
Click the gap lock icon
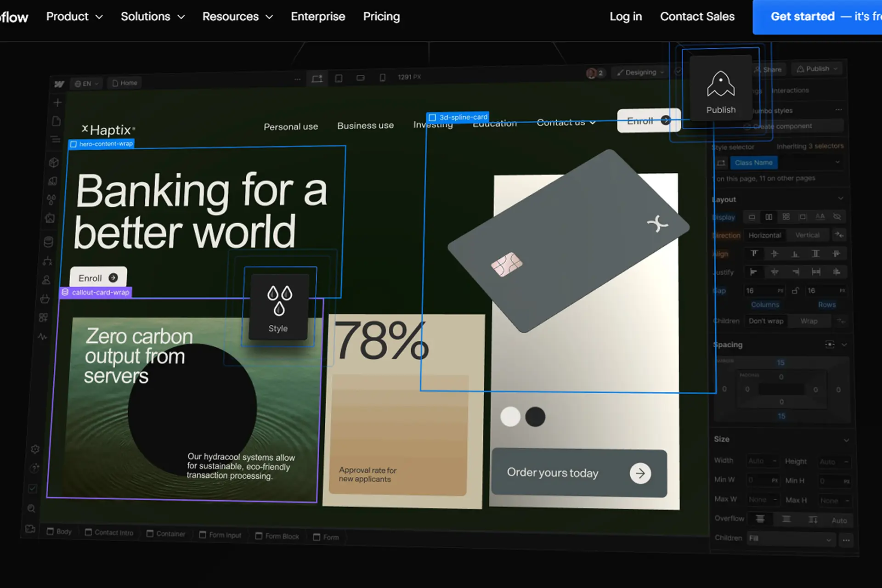795,290
